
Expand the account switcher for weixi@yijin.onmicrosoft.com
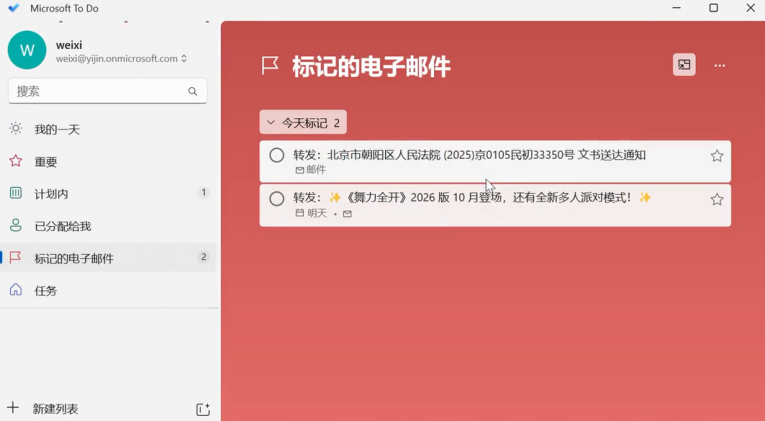coord(183,59)
